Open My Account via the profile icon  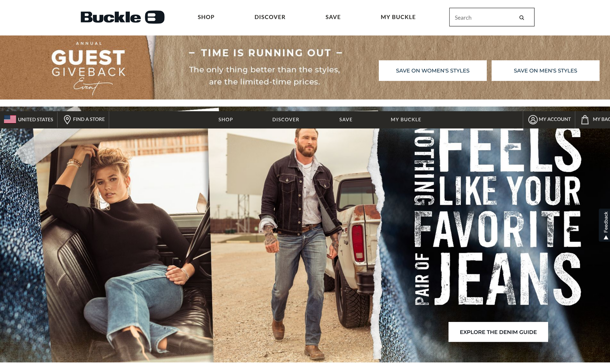pyautogui.click(x=533, y=119)
